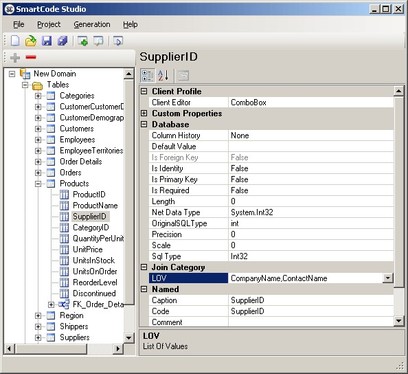
Task: Click the New Domain root icon
Action: (x=25, y=74)
